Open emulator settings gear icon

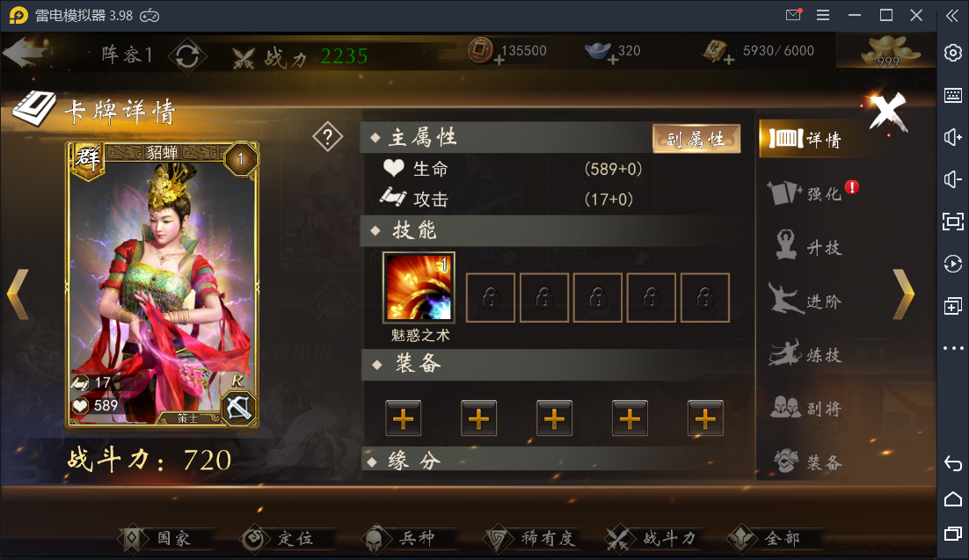click(953, 53)
